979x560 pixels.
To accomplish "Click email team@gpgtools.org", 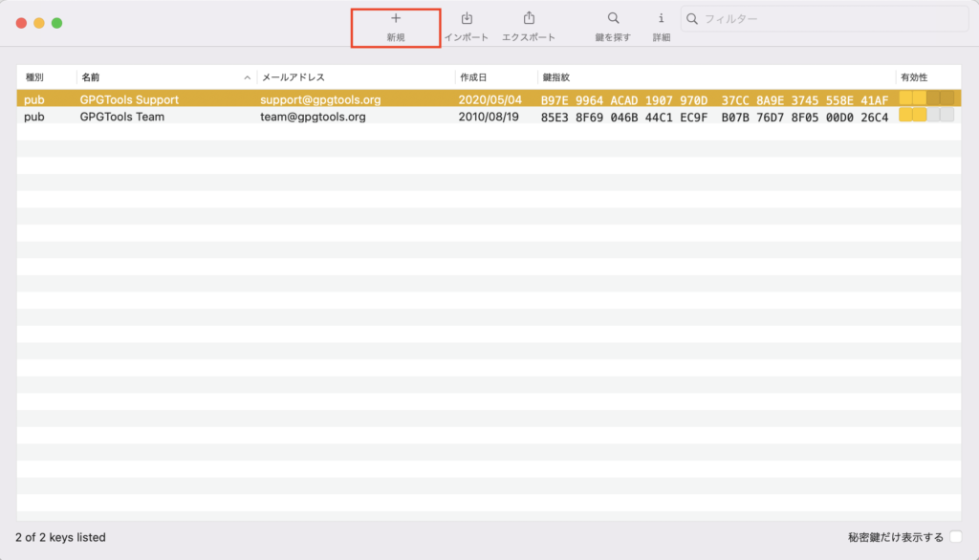I will coord(313,117).
